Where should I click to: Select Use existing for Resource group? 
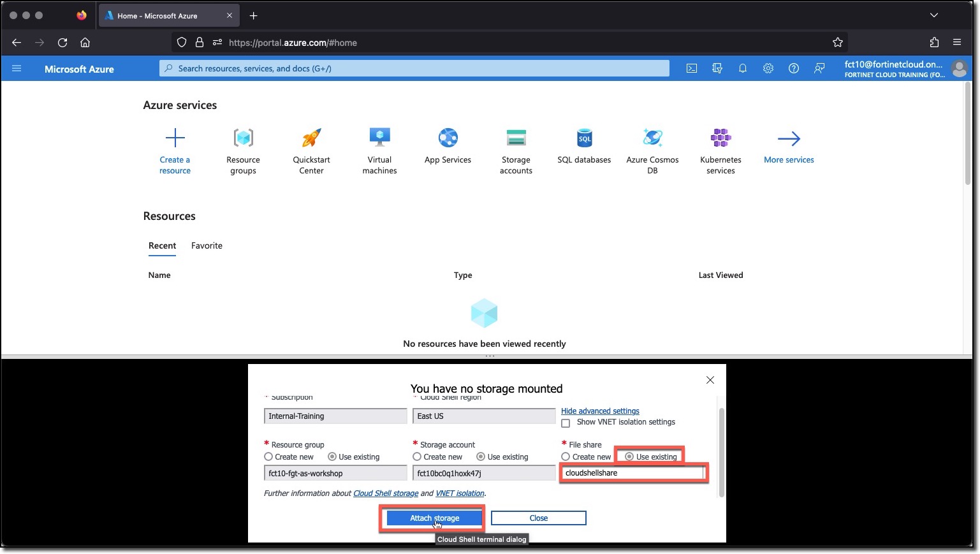click(332, 456)
